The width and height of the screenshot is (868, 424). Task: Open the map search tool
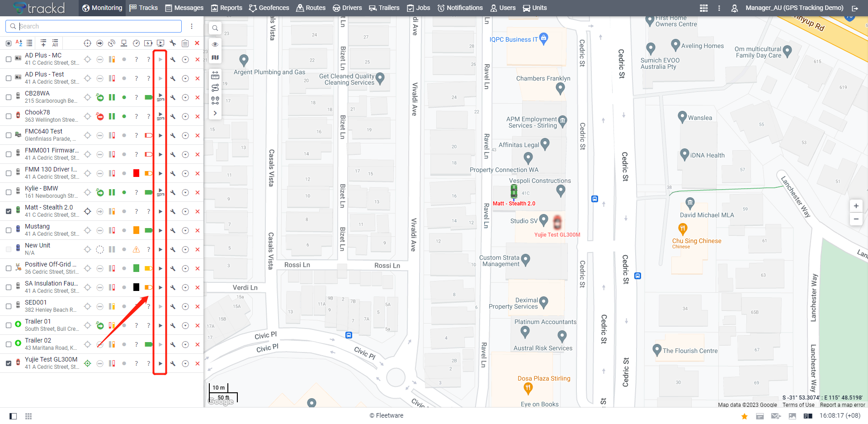[x=215, y=28]
